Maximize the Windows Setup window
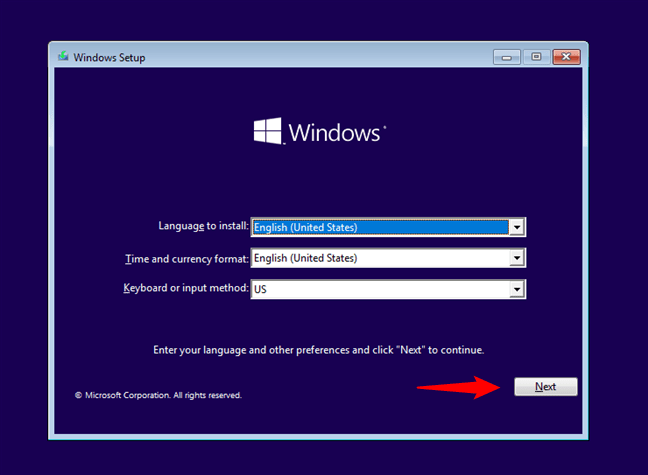 (536, 57)
